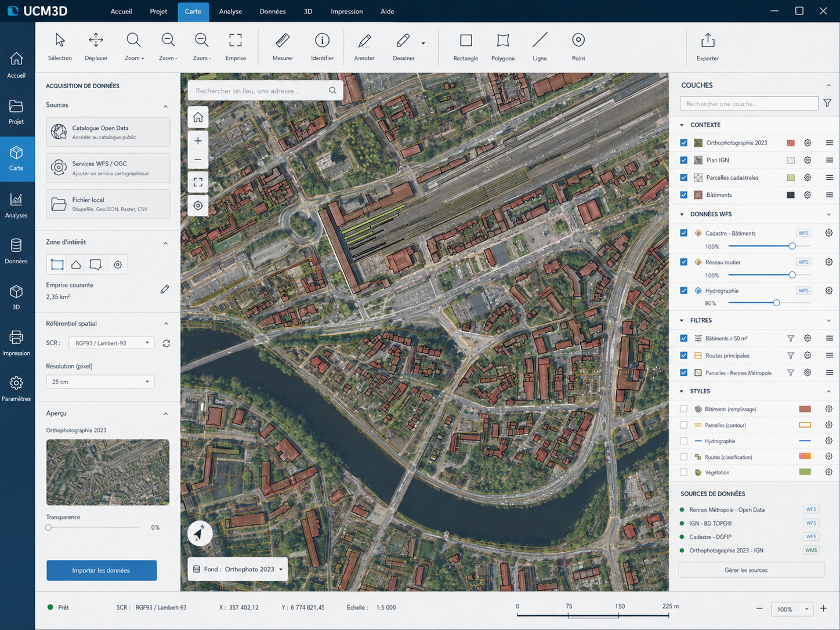
Task: Click the map home view button
Action: [x=198, y=117]
